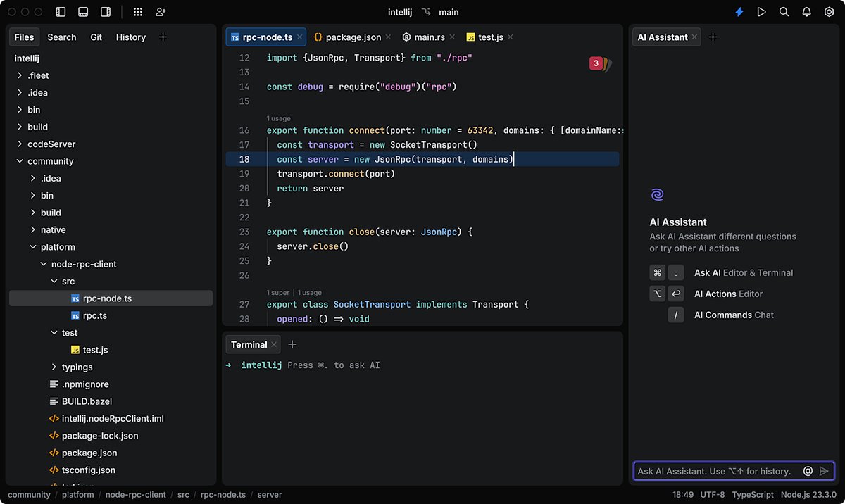Add a new bottom panel tab
Viewport: 845px width, 504px height.
(x=293, y=344)
